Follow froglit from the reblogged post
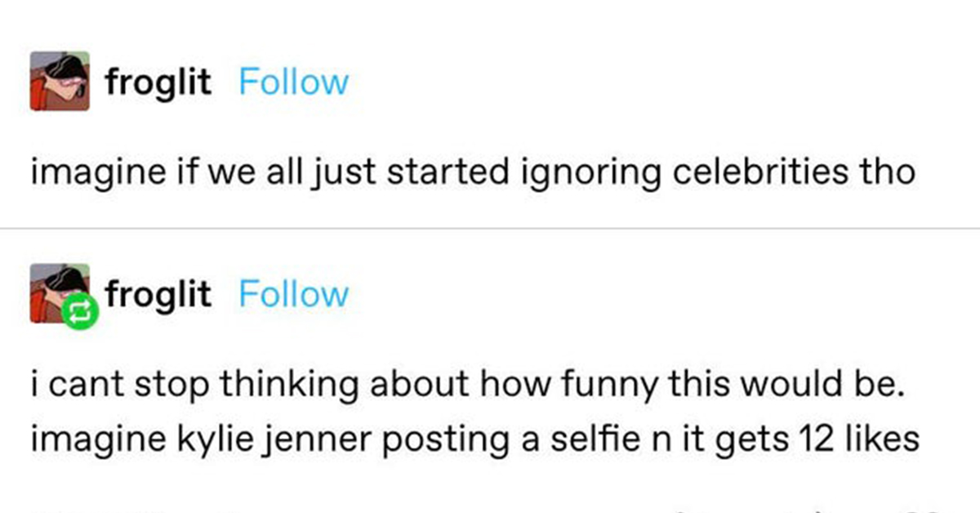The image size is (980, 513). coord(293,293)
